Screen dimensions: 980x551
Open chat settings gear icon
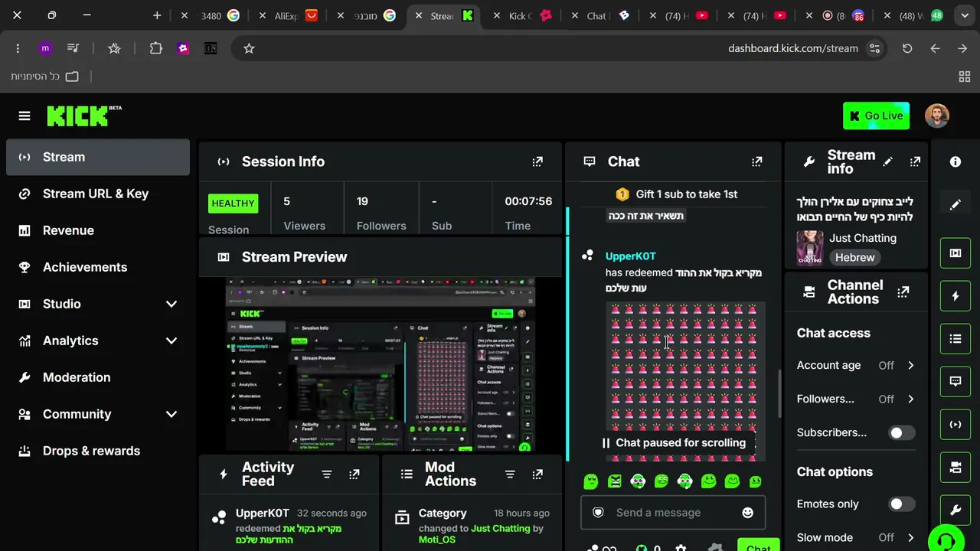[681, 548]
